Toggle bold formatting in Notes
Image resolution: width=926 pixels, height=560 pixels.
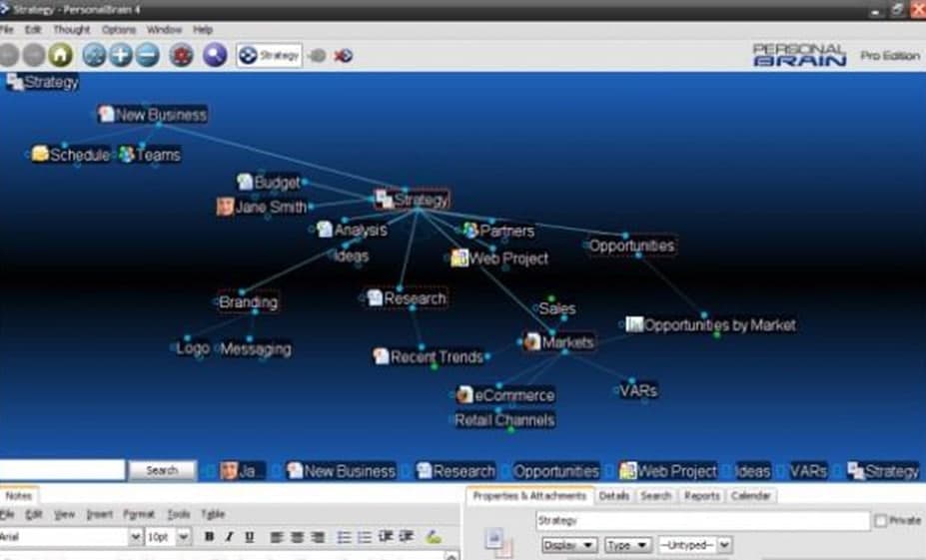(209, 537)
